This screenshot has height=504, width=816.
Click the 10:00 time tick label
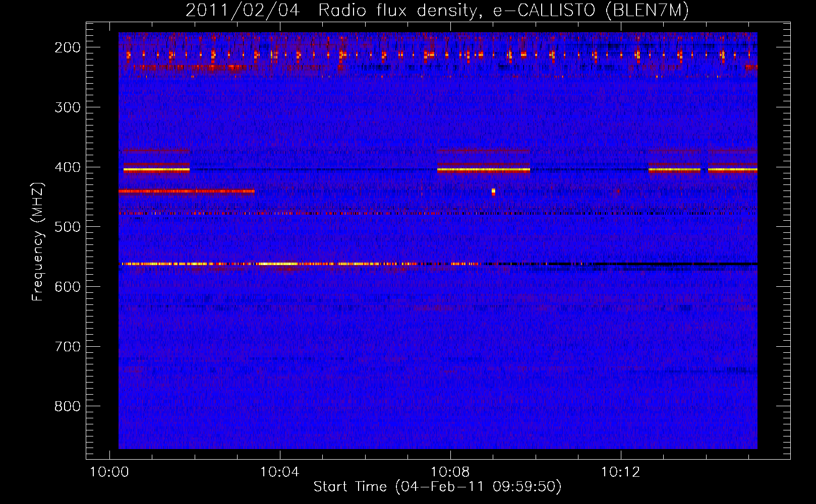click(x=109, y=472)
